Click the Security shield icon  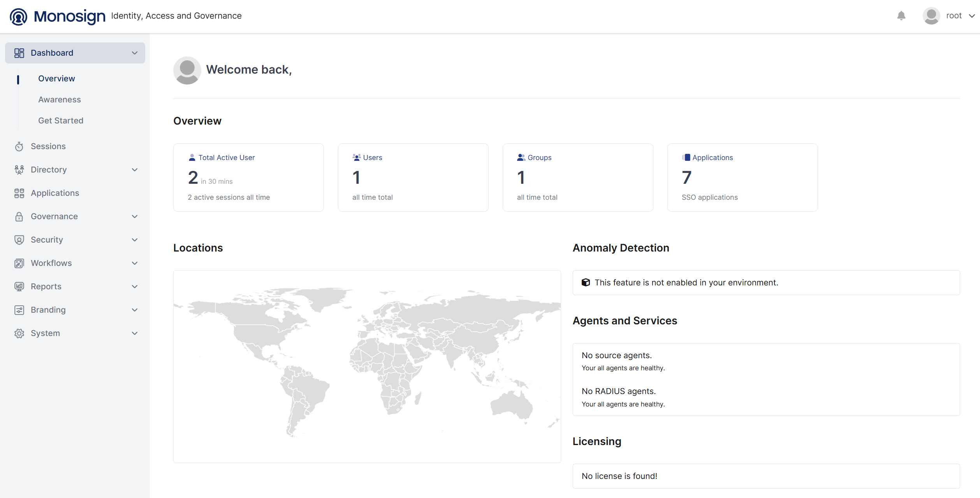tap(19, 240)
